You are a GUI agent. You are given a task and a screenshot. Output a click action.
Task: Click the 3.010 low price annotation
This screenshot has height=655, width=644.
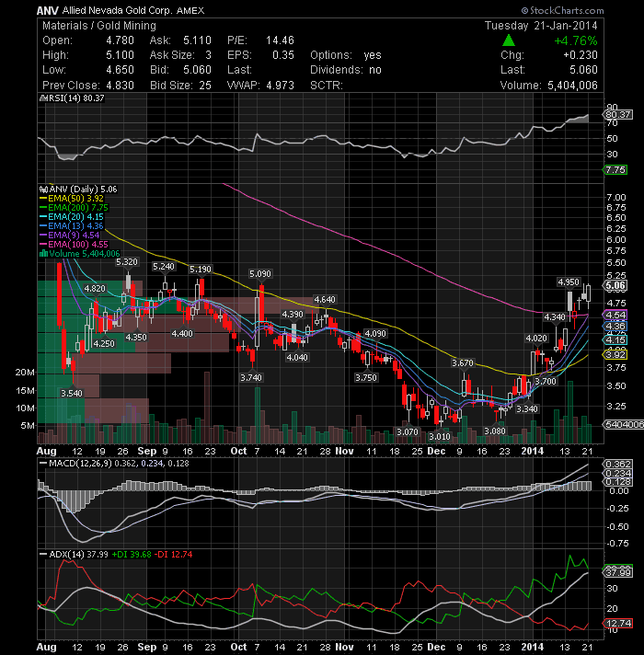click(x=440, y=437)
